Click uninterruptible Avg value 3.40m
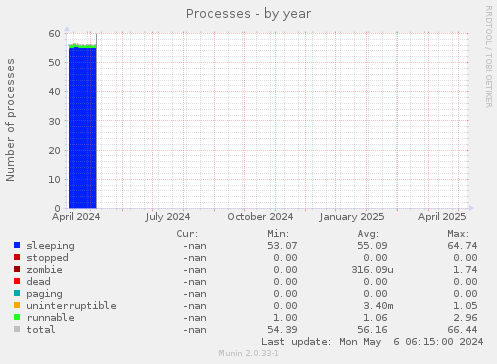This screenshot has height=364, width=497. click(378, 306)
